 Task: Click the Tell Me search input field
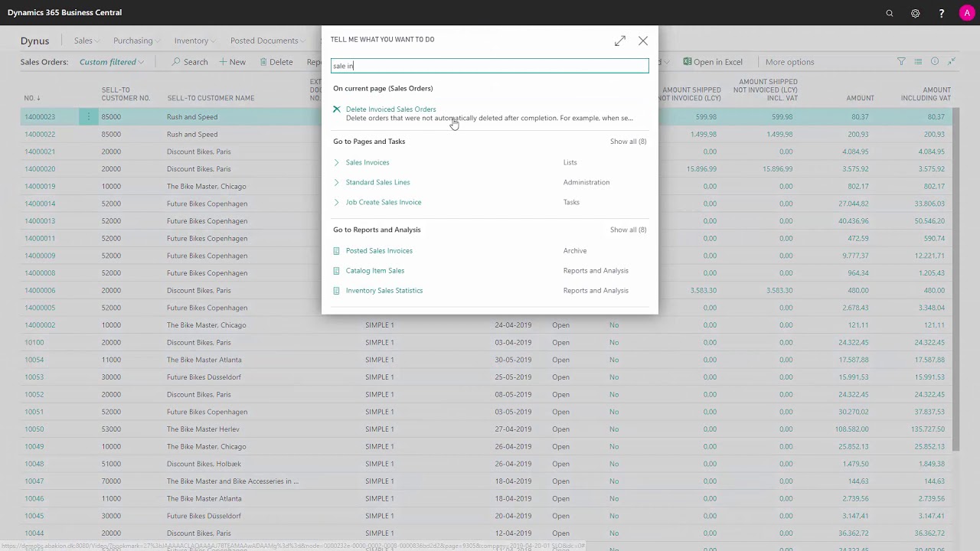coord(490,66)
